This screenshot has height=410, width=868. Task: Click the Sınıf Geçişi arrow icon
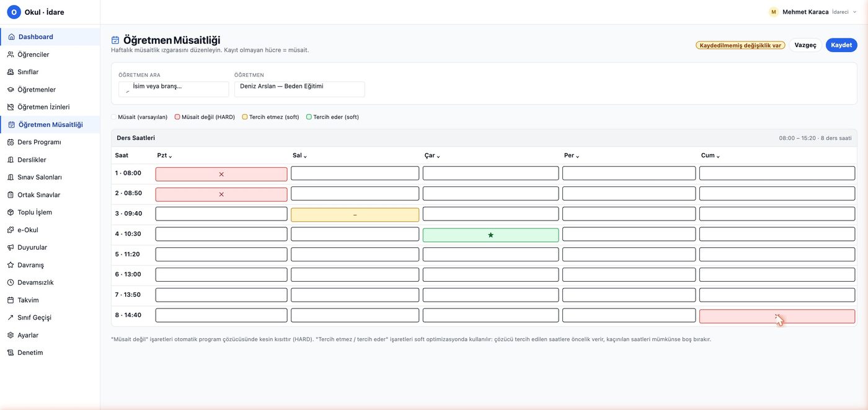tap(11, 318)
